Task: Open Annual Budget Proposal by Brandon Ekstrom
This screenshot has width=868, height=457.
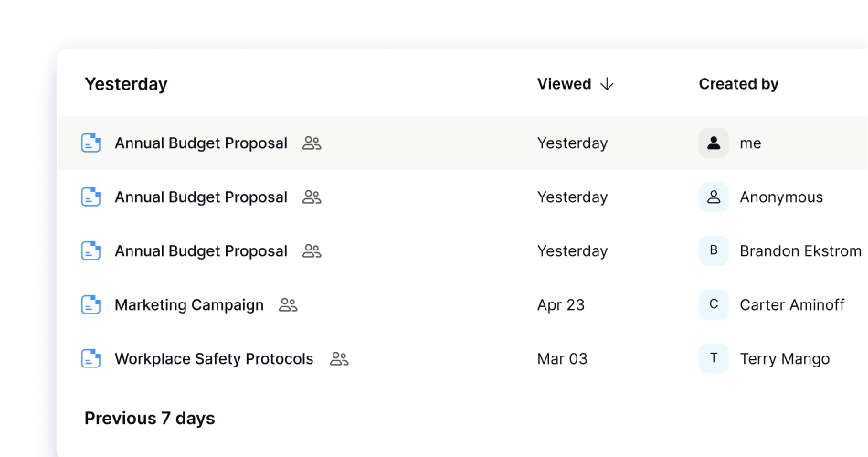Action: (201, 251)
